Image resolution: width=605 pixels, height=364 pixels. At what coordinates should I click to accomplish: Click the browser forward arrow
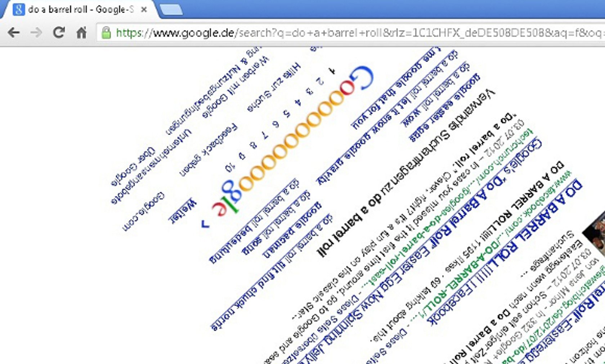pos(36,33)
